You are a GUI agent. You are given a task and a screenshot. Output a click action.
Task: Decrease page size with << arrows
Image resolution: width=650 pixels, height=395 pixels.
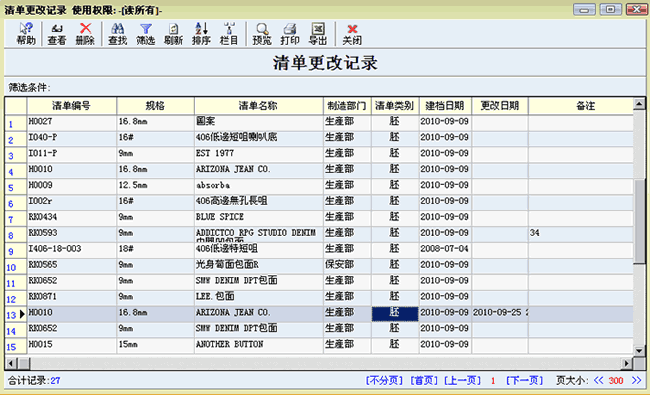(x=598, y=380)
